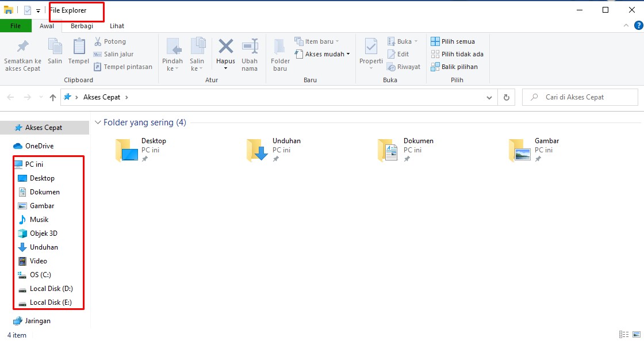644x341 pixels.
Task: Click Pilih tidak ada
Action: (x=457, y=54)
